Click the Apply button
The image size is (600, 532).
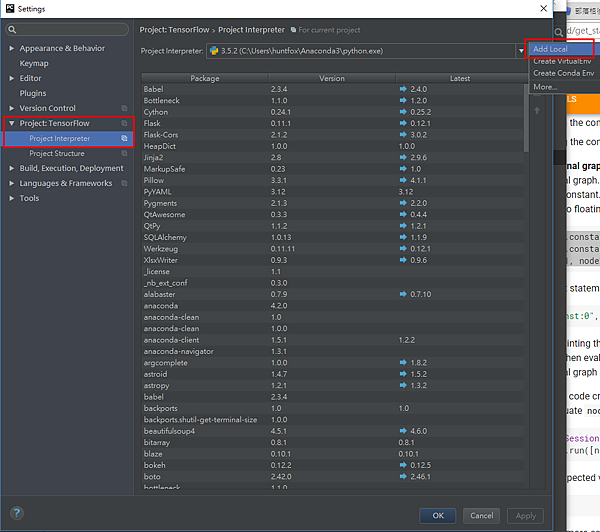[x=525, y=516]
